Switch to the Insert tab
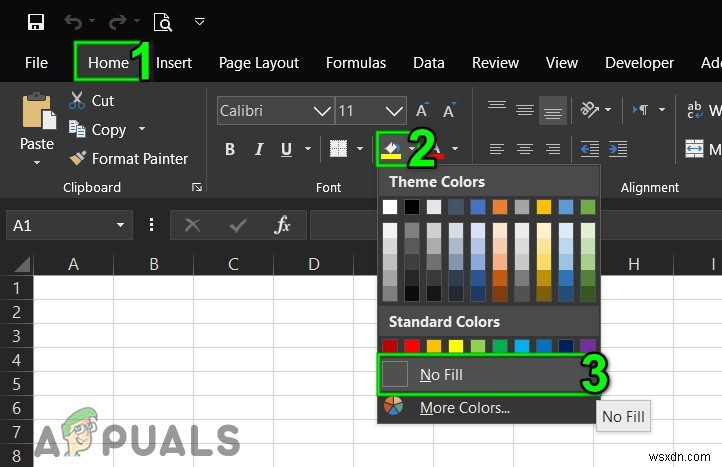The width and height of the screenshot is (722, 467). click(174, 63)
